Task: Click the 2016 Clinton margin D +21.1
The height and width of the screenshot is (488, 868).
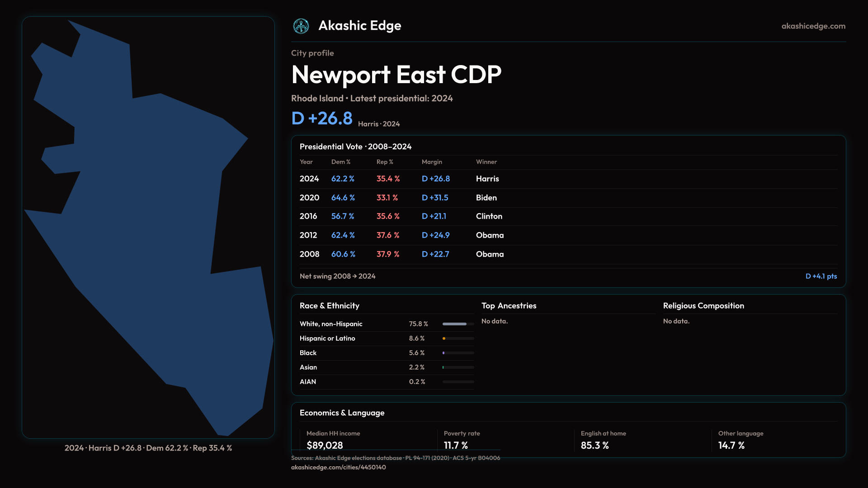Action: click(434, 216)
